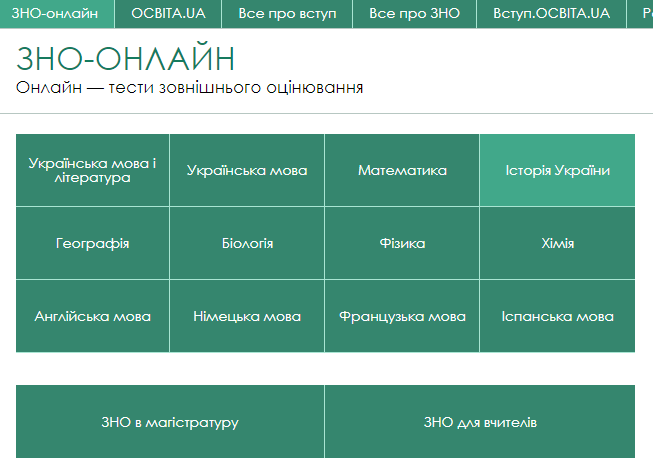Open the Французька мова tile

tap(402, 316)
